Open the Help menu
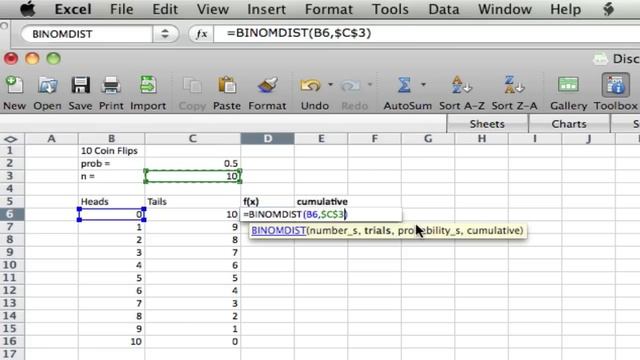 [x=565, y=9]
